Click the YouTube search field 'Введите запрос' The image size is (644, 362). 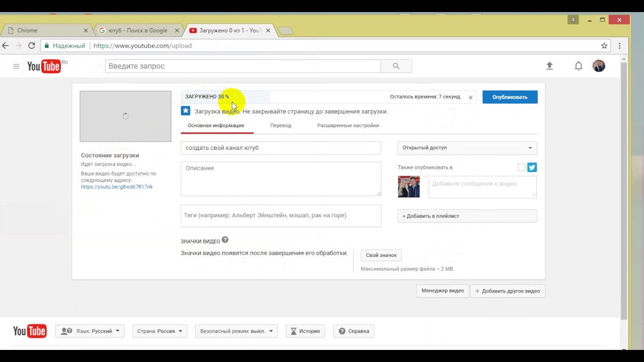[x=243, y=66]
